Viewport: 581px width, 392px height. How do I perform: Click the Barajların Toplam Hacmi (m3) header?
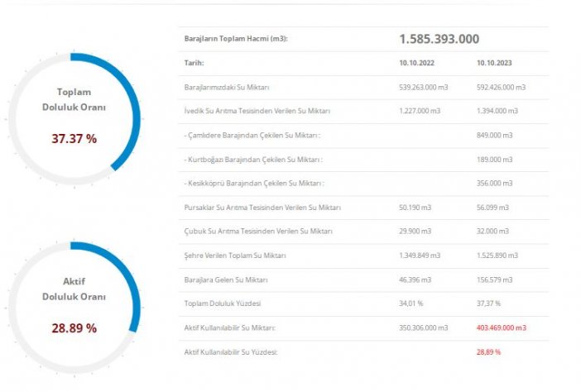(237, 39)
